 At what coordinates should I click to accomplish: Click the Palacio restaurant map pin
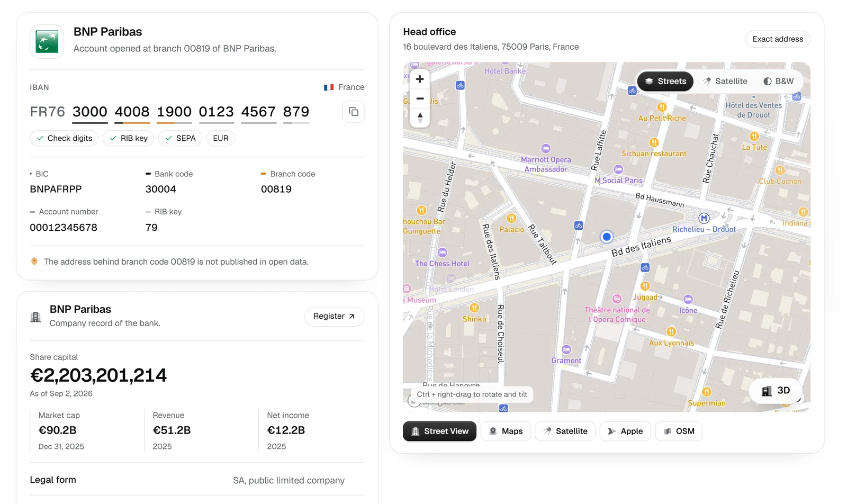click(511, 218)
